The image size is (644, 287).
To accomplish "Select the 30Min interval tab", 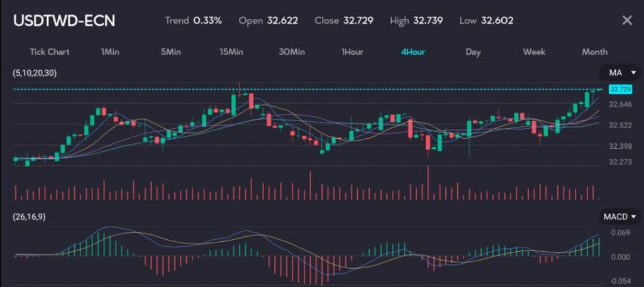I will 292,51.
